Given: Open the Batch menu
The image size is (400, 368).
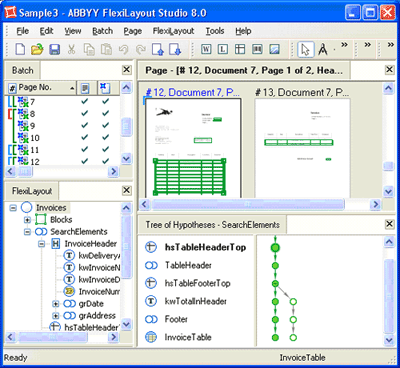Looking at the screenshot, I should [x=102, y=31].
